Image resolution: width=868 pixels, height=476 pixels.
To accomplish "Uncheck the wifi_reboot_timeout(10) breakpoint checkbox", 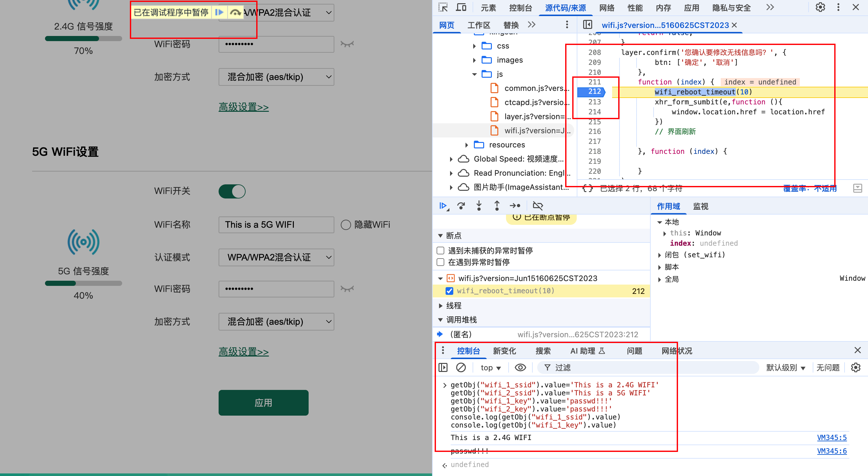I will coord(449,291).
